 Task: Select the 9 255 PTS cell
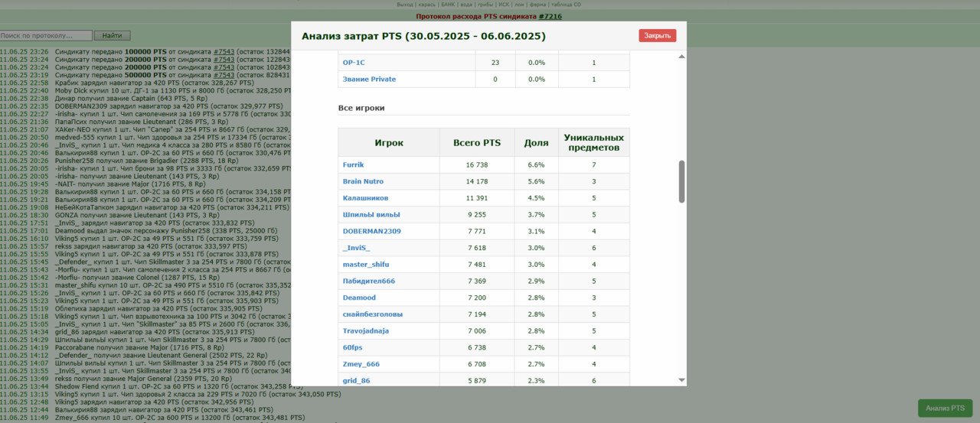[477, 215]
